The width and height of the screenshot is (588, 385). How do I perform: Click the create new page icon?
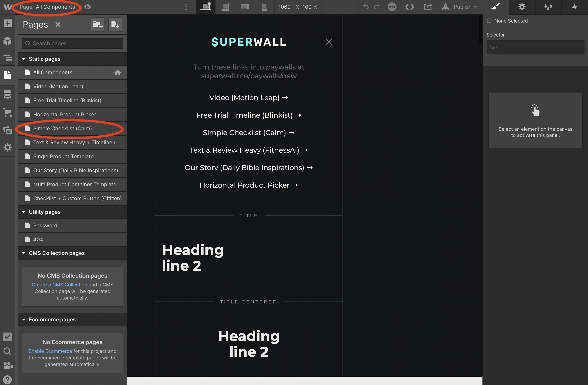115,24
